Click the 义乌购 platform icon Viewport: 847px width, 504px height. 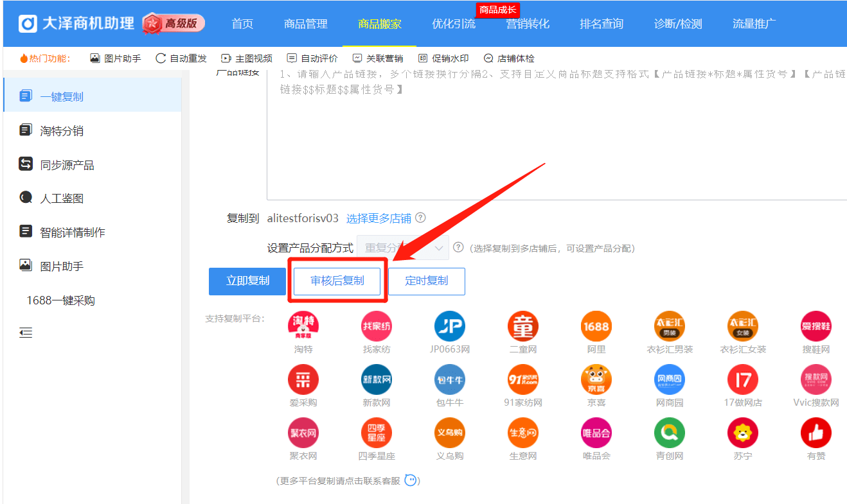point(450,433)
